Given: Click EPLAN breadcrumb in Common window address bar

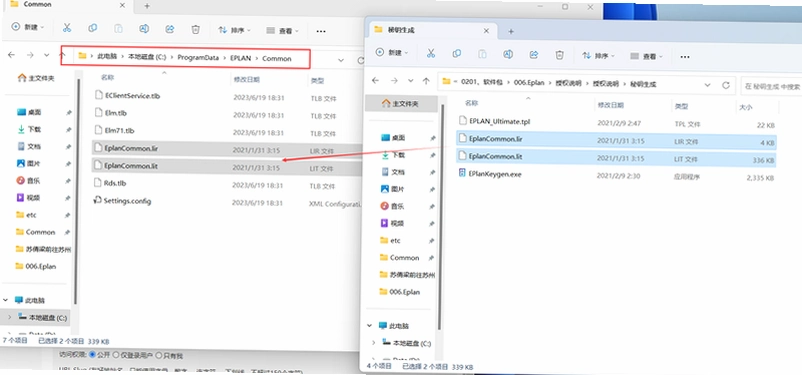Looking at the screenshot, I should pos(240,58).
